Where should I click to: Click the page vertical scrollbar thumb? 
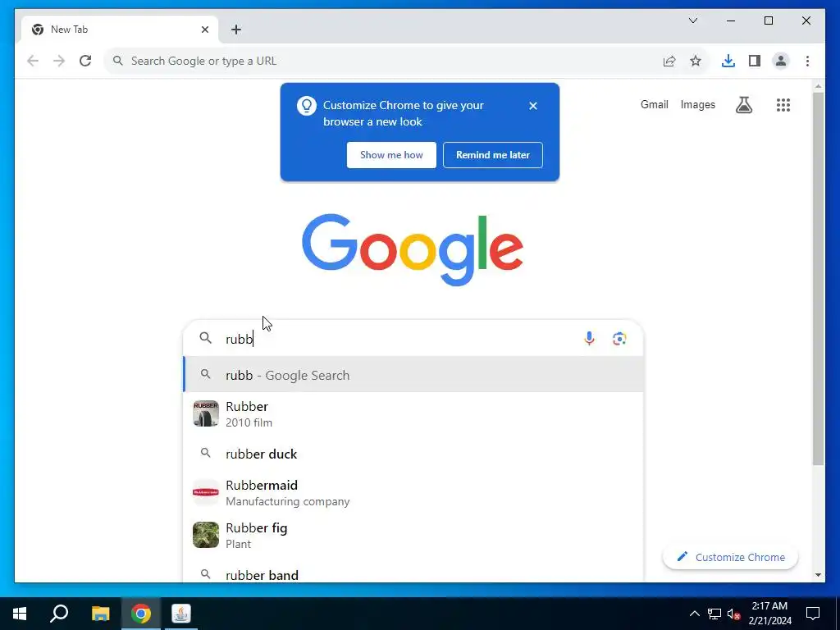point(818,279)
